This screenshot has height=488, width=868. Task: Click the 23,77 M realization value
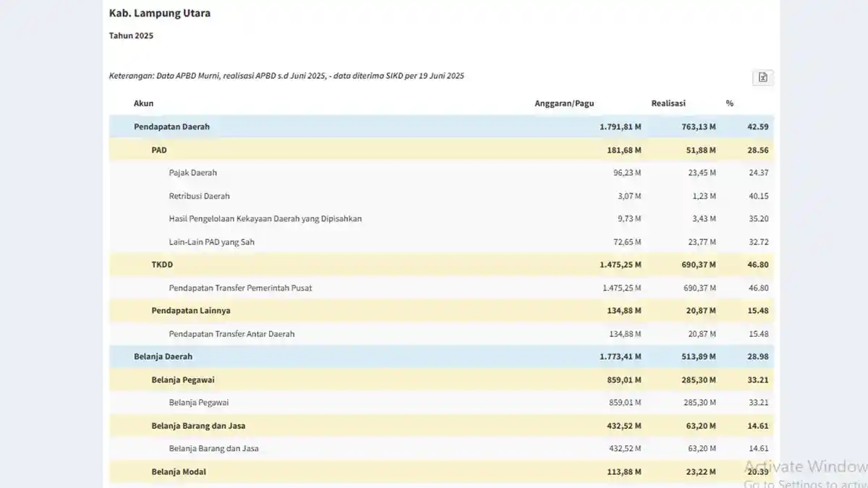[x=702, y=241]
